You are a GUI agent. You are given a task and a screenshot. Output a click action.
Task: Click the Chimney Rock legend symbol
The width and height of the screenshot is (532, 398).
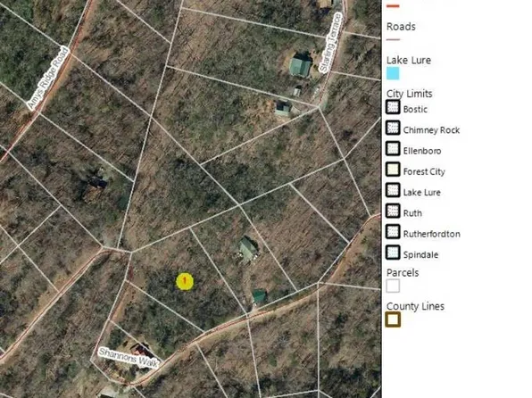click(x=393, y=129)
